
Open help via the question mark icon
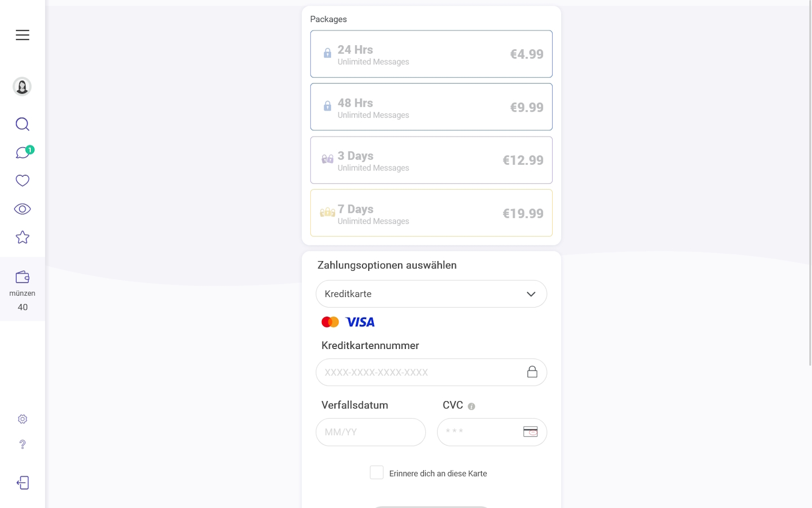coord(22,444)
